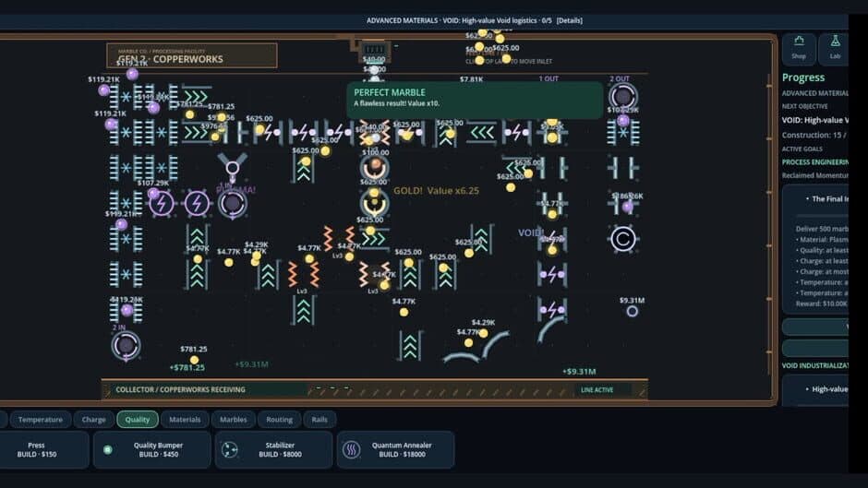Build a Quality Bumper for $450
This screenshot has width=868, height=488.
click(152, 450)
